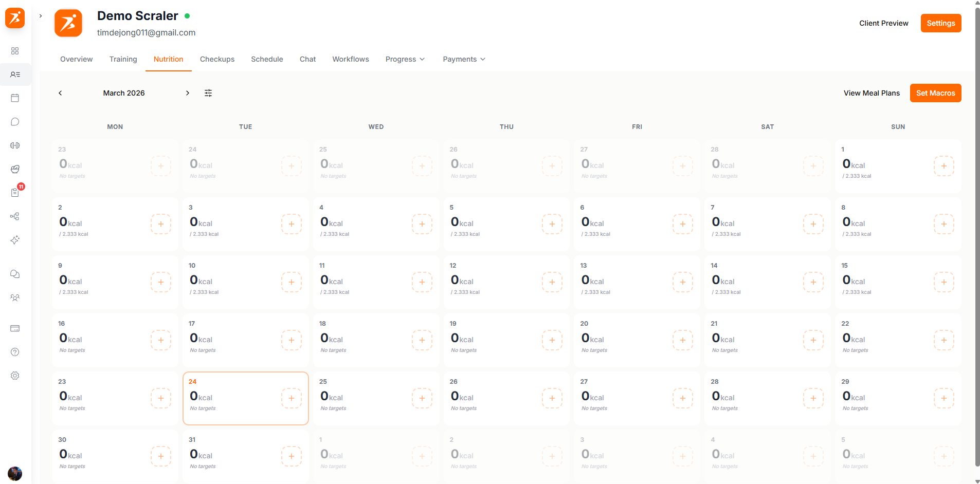Open the calendar filter settings icon

[x=208, y=93]
